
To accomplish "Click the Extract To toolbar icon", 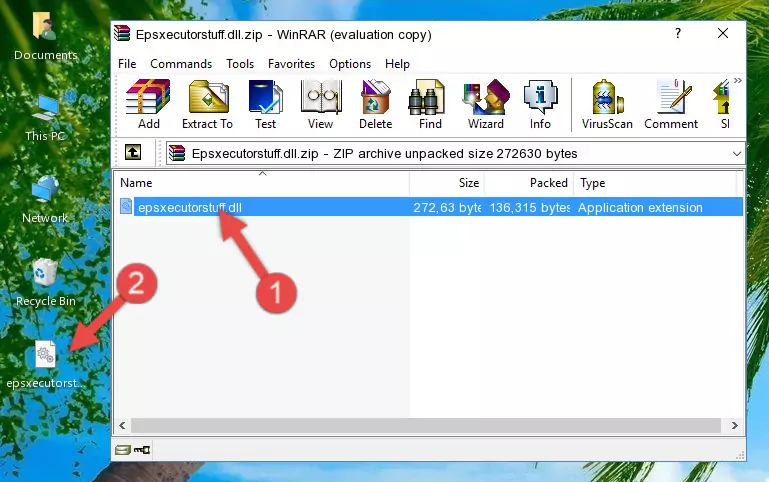I will point(207,104).
